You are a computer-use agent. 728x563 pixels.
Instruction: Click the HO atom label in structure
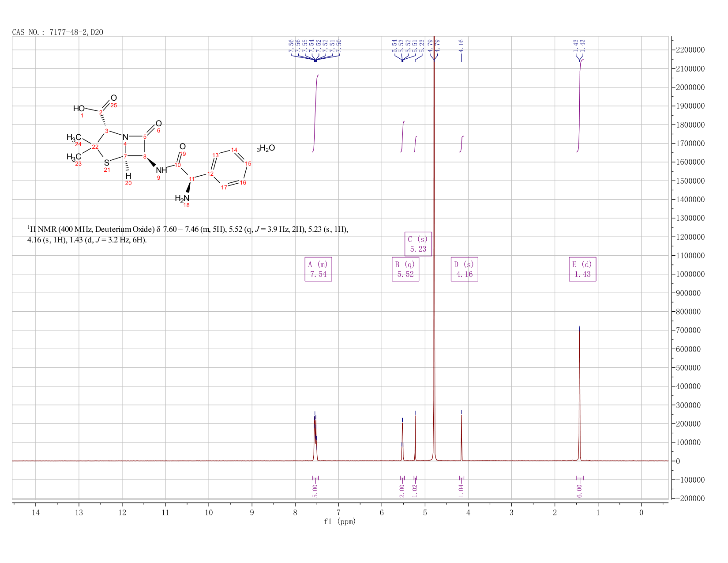[x=79, y=109]
